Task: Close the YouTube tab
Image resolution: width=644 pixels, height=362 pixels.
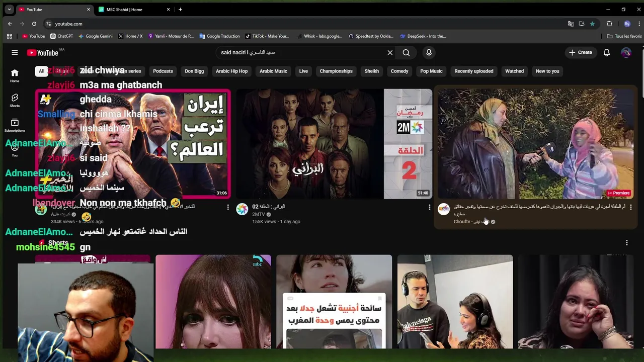Action: 89,10
